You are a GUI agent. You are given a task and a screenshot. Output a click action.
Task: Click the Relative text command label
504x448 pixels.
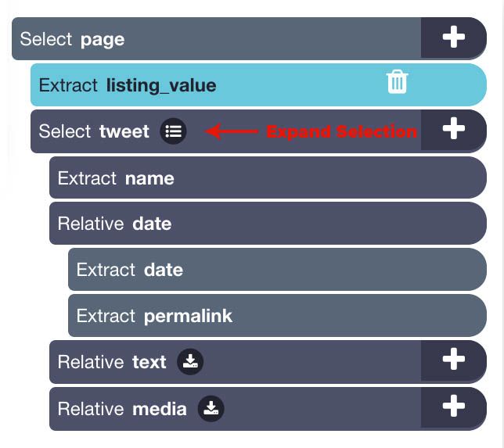point(112,362)
